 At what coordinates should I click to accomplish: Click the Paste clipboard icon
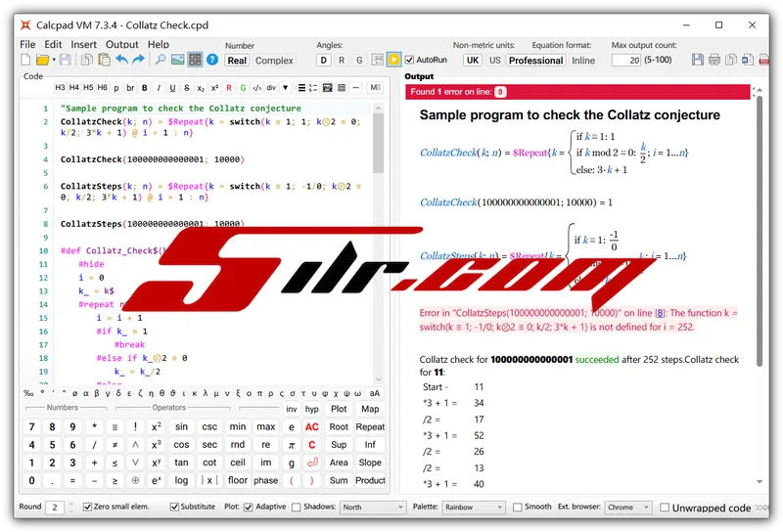104,60
